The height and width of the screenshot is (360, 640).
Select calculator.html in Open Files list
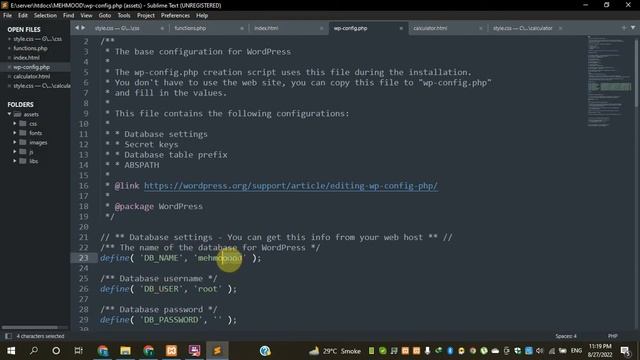(x=32, y=76)
